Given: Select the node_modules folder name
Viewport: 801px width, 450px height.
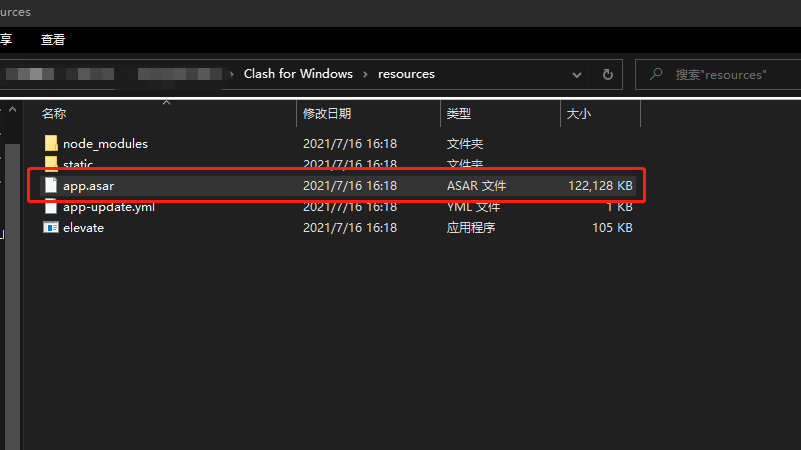Looking at the screenshot, I should (105, 144).
